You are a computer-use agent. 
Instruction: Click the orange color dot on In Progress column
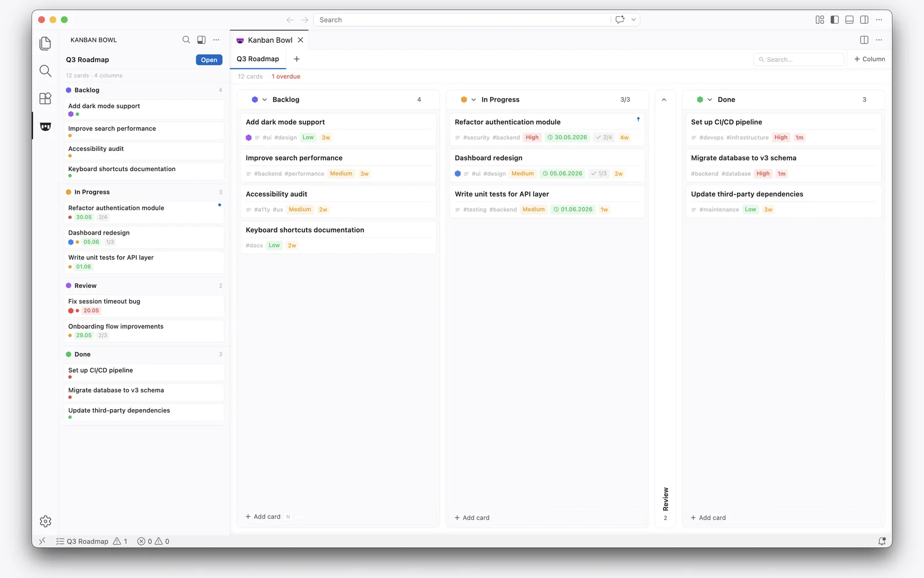[x=464, y=99]
